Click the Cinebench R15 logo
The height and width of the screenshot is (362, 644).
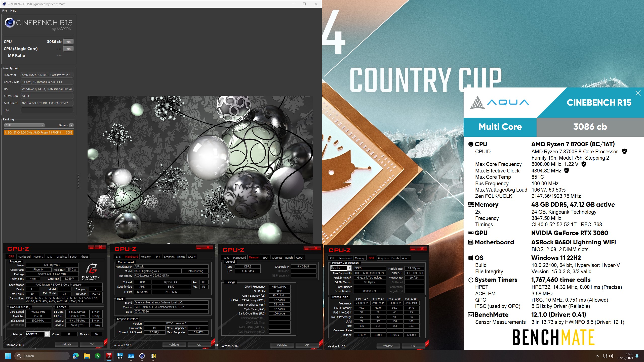pyautogui.click(x=39, y=24)
